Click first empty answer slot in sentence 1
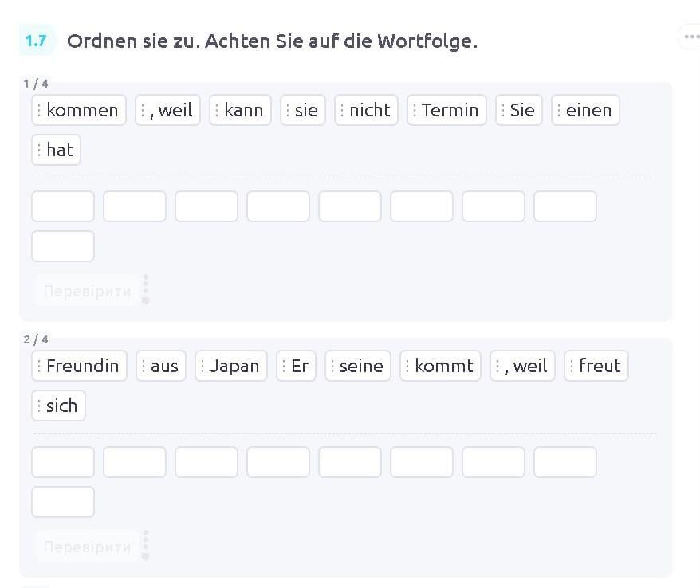The height and width of the screenshot is (588, 700). point(63,206)
